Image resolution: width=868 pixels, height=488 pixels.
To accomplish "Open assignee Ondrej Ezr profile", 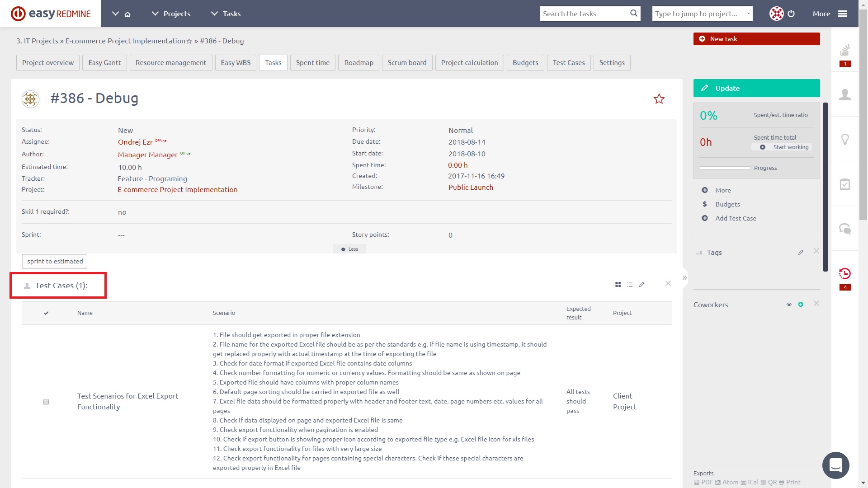I will click(135, 142).
